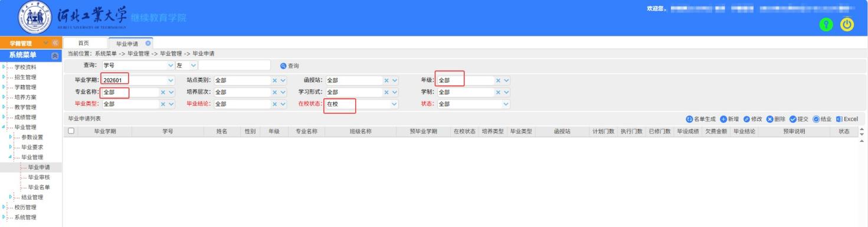Clear the 年级 filter with X

pyautogui.click(x=498, y=80)
